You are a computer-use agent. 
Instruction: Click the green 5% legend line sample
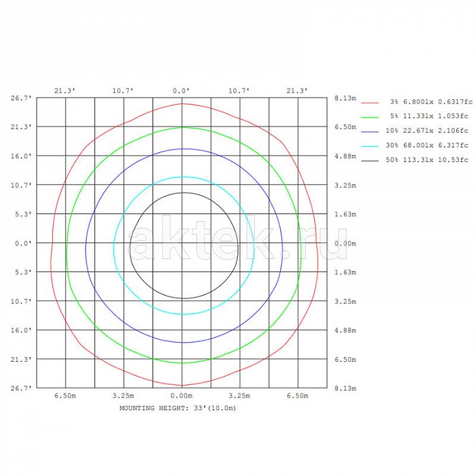tap(370, 117)
